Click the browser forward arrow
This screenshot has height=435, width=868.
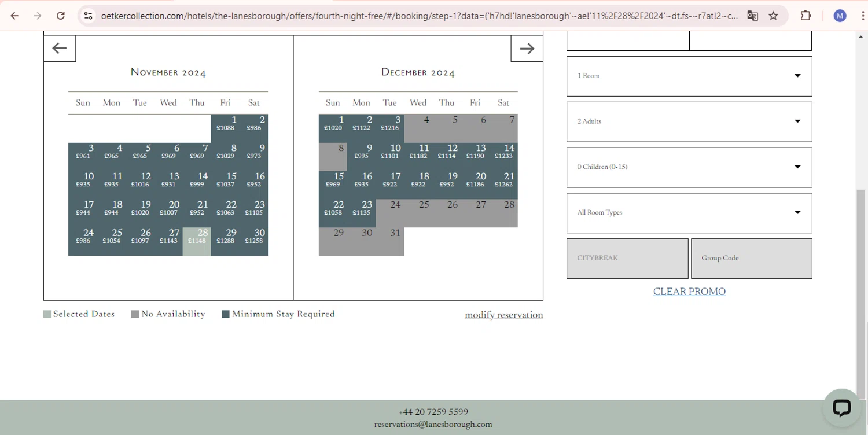(38, 16)
